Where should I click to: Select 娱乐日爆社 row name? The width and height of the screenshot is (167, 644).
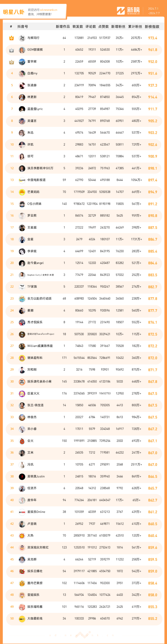coord(35,571)
